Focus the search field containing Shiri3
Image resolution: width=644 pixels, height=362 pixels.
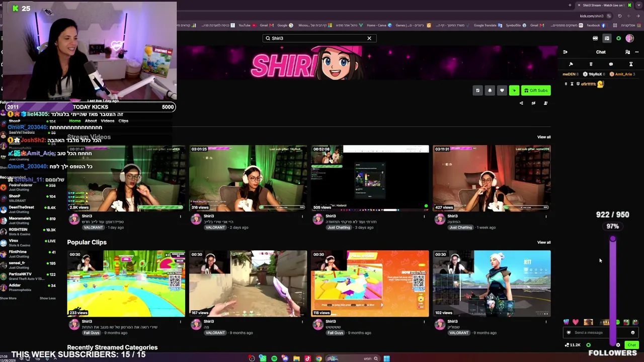319,38
